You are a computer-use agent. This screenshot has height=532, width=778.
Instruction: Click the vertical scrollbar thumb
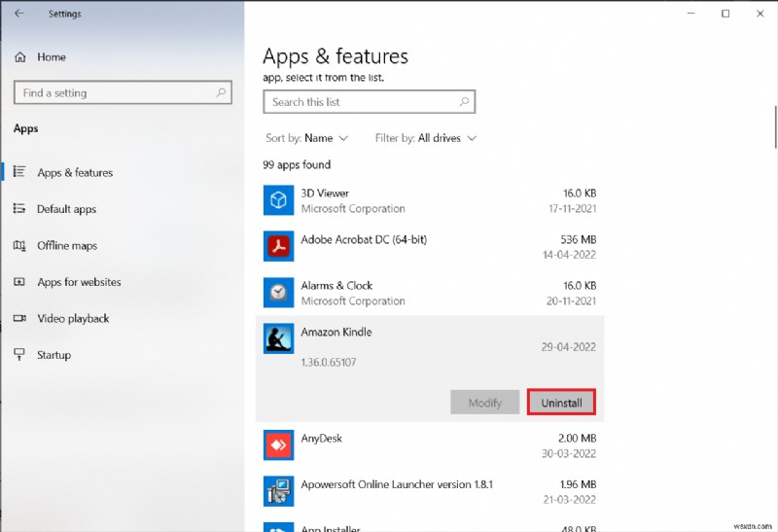tap(775, 127)
